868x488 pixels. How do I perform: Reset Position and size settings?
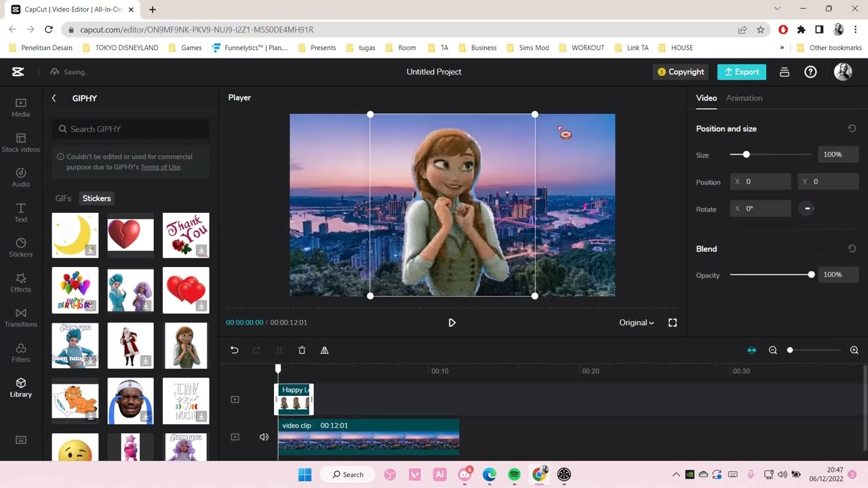tap(852, 128)
